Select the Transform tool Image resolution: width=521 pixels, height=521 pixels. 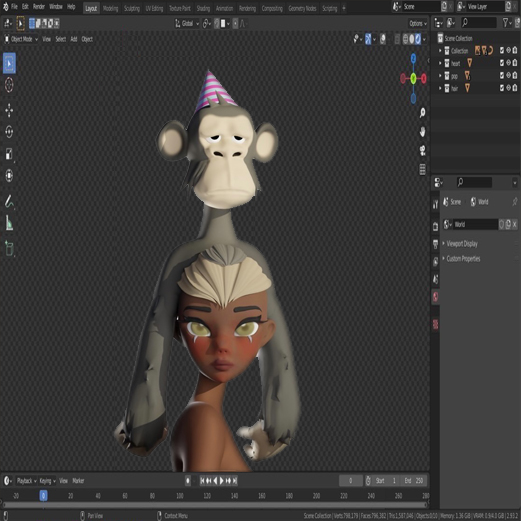[x=9, y=175]
